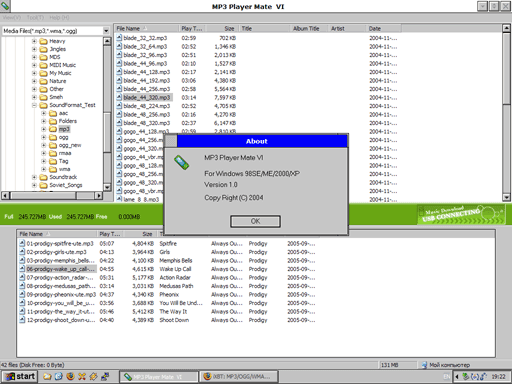Expand the My Music folder node
Viewport: 512px width, 384px height.
(x=34, y=73)
